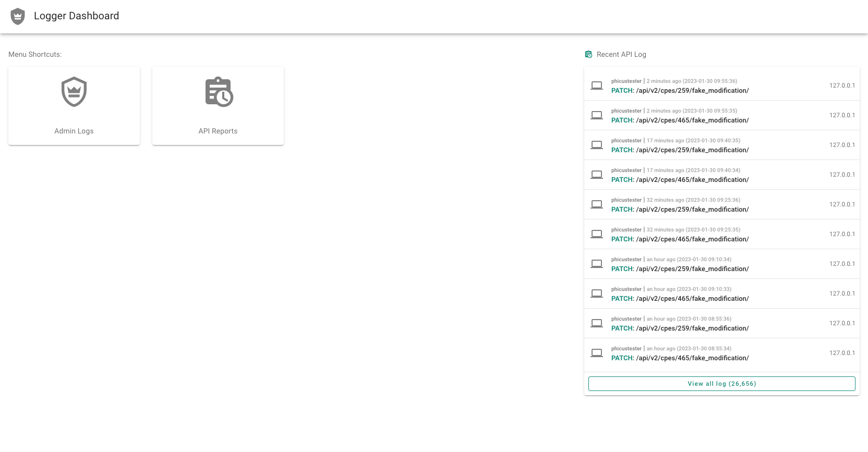Click laptop icon of the 09:25:36 log entry
This screenshot has width=868, height=452.
[597, 204]
